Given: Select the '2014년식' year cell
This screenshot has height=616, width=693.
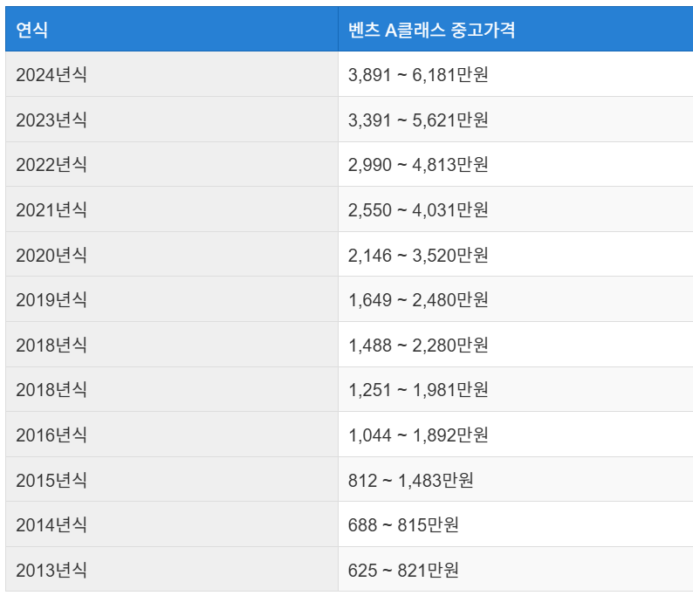Looking at the screenshot, I should coord(171,524).
